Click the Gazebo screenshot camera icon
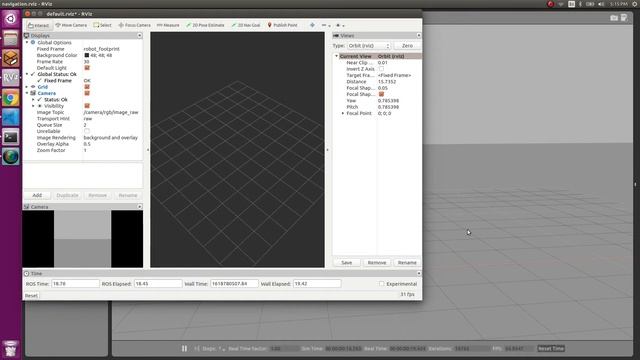The width and height of the screenshot is (640, 360). pos(613,18)
